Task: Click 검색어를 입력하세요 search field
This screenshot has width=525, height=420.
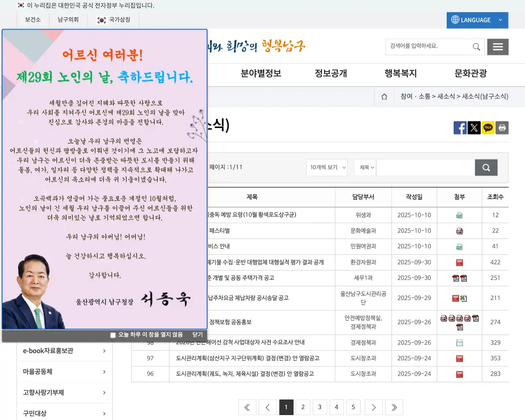Action: [x=427, y=46]
